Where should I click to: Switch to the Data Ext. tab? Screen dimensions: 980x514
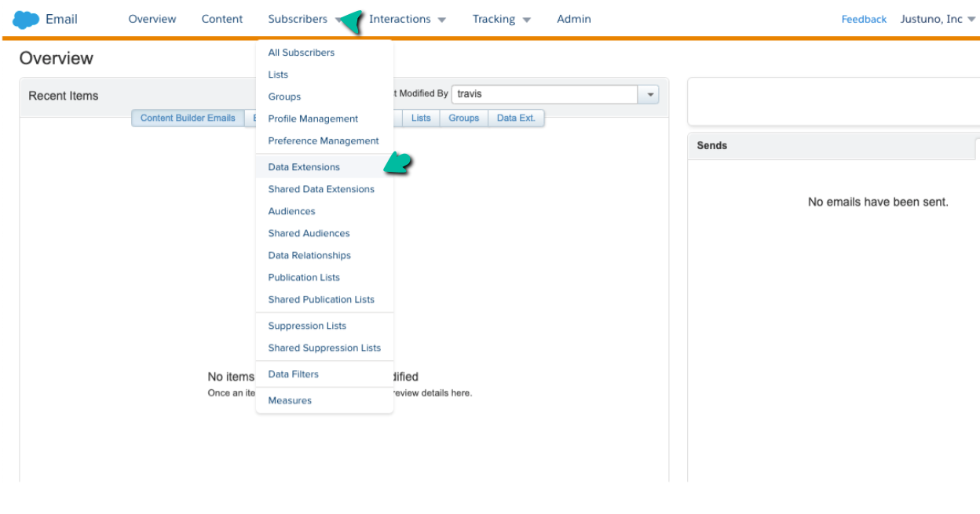pyautogui.click(x=516, y=118)
